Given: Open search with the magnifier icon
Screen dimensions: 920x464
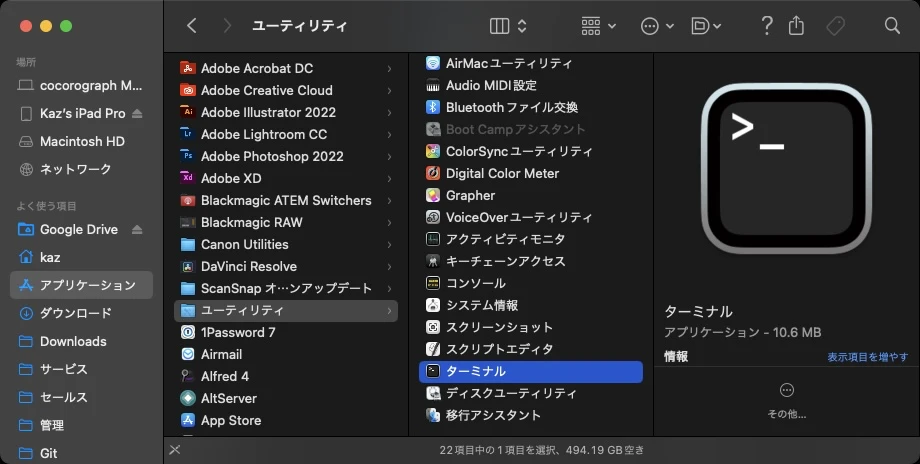Looking at the screenshot, I should tap(892, 26).
